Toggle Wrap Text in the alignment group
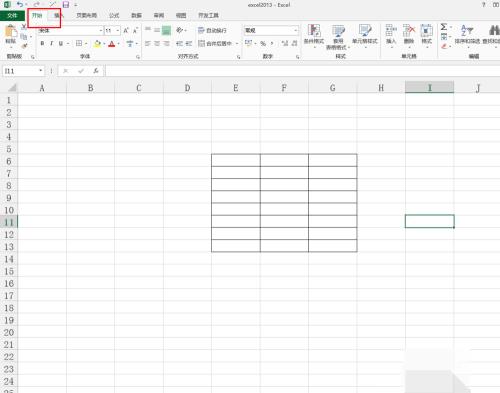This screenshot has height=393, width=500. coord(212,30)
